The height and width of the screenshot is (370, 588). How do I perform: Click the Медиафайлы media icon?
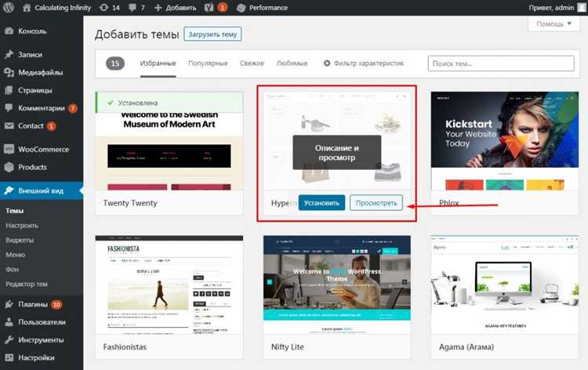(9, 72)
